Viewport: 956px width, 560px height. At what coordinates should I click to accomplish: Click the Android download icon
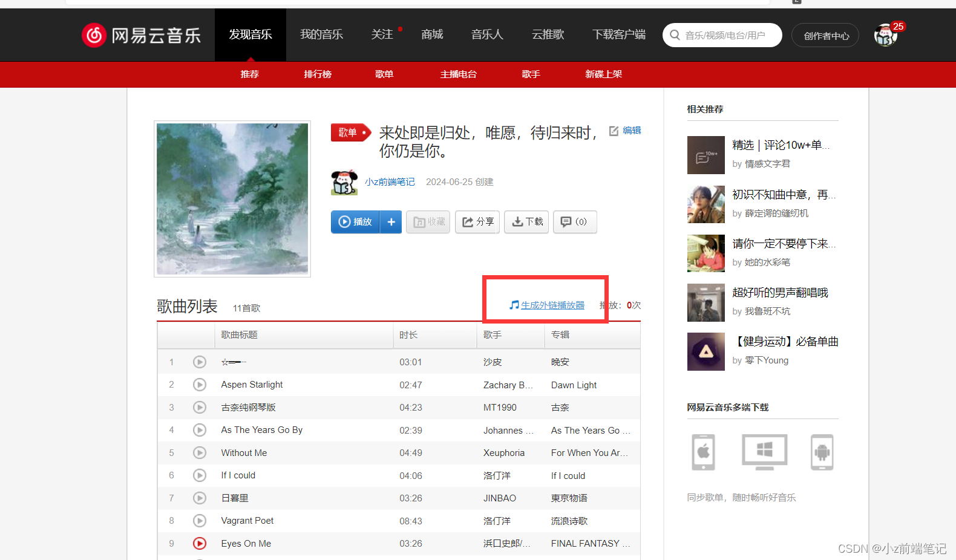[822, 452]
